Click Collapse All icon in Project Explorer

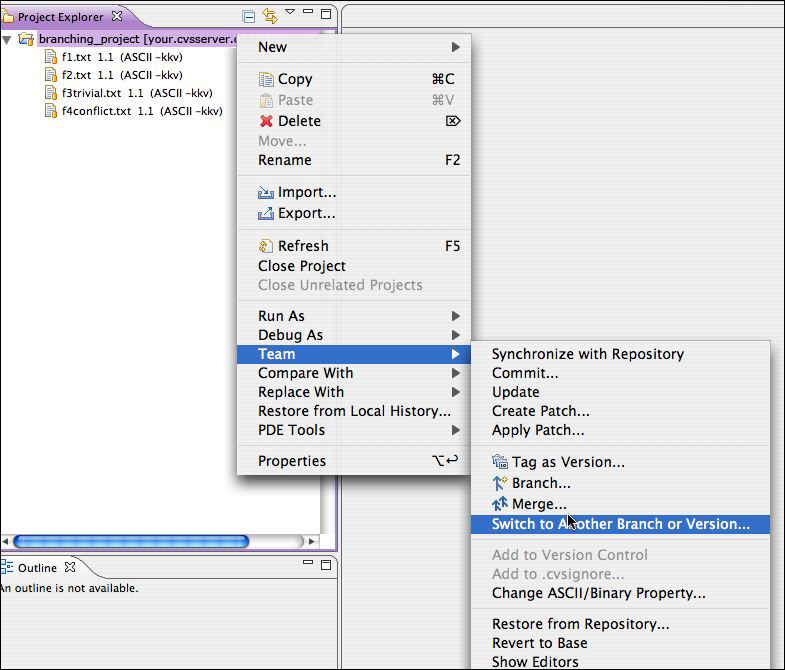point(249,15)
